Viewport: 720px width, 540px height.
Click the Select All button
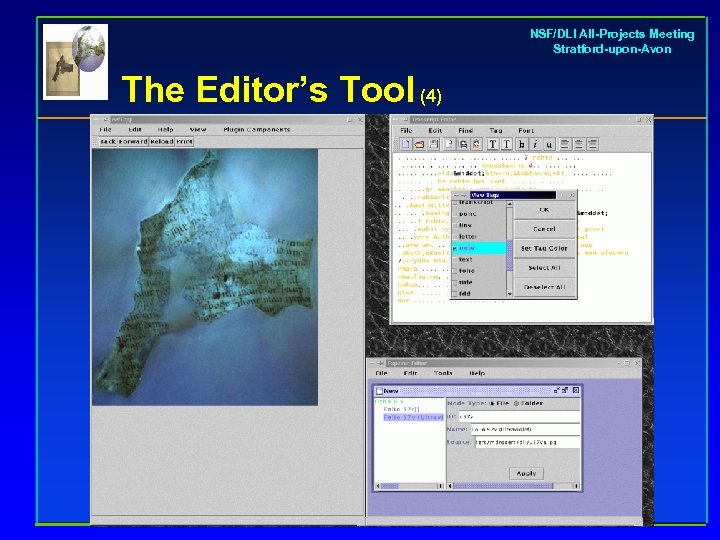(x=544, y=268)
